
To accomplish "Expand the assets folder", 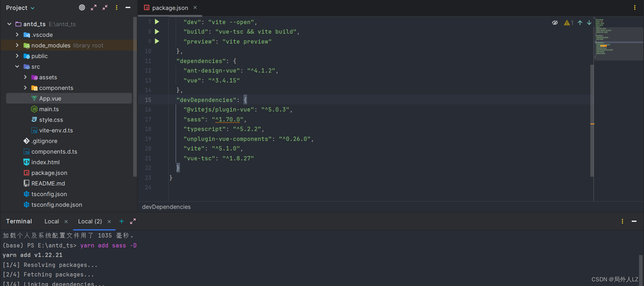I will click(25, 77).
